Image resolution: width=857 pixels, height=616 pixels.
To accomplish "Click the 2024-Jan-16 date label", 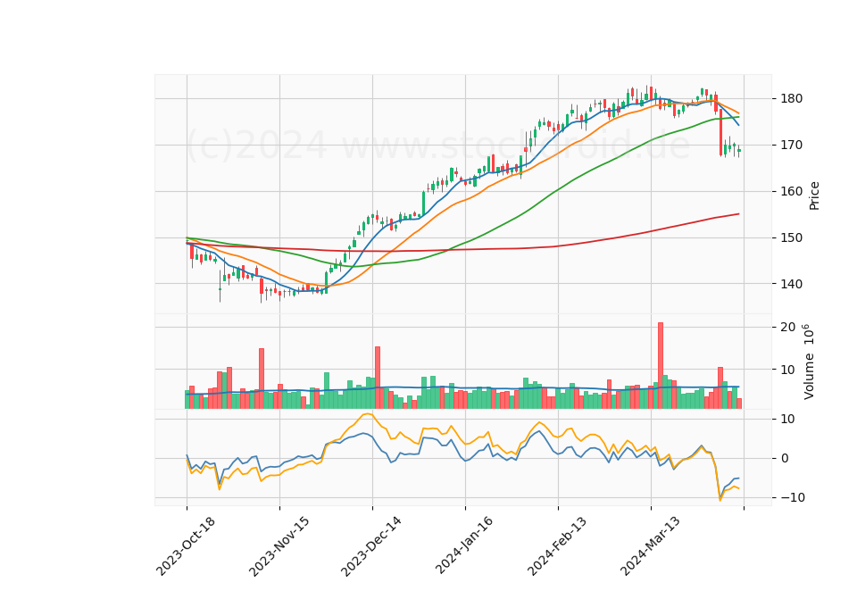I will 464,545.
